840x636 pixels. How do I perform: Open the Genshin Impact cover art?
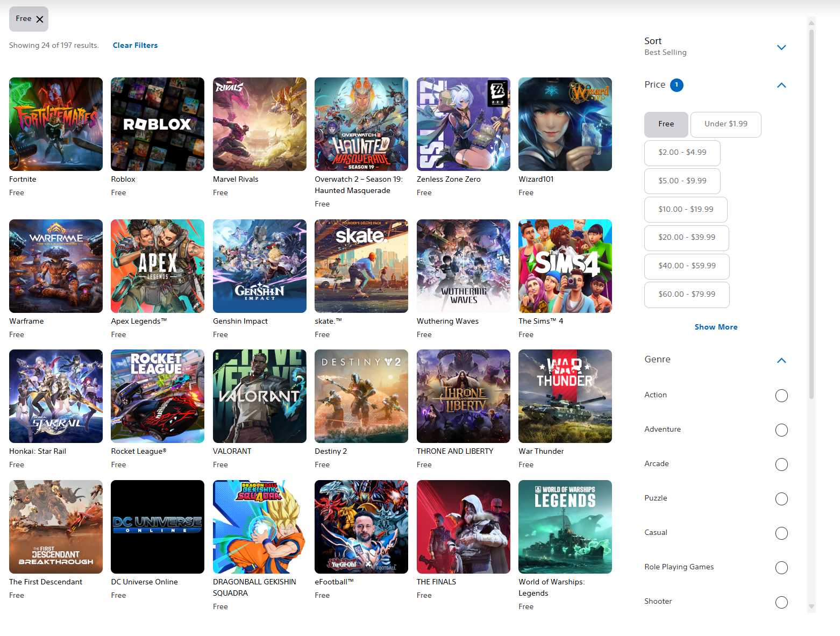point(260,266)
